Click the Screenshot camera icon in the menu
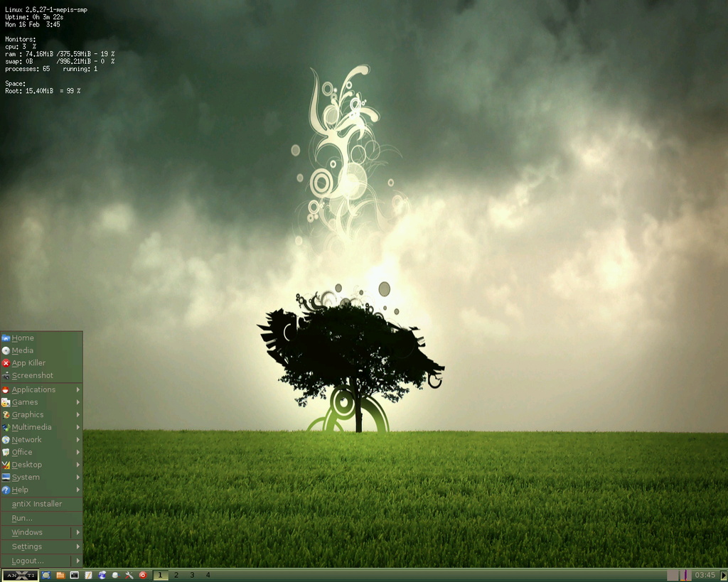 (x=33, y=375)
